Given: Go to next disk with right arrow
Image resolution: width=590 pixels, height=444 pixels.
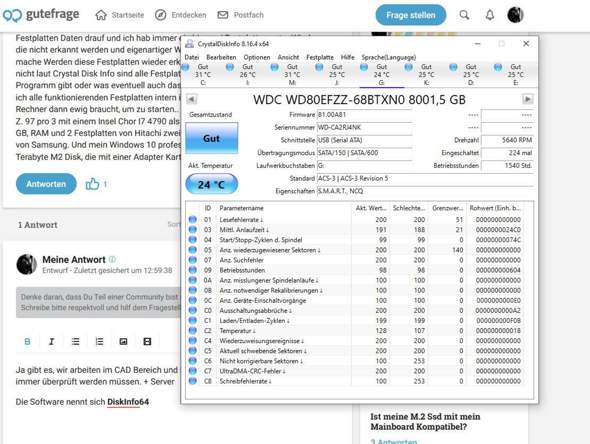Looking at the screenshot, I should tap(528, 99).
